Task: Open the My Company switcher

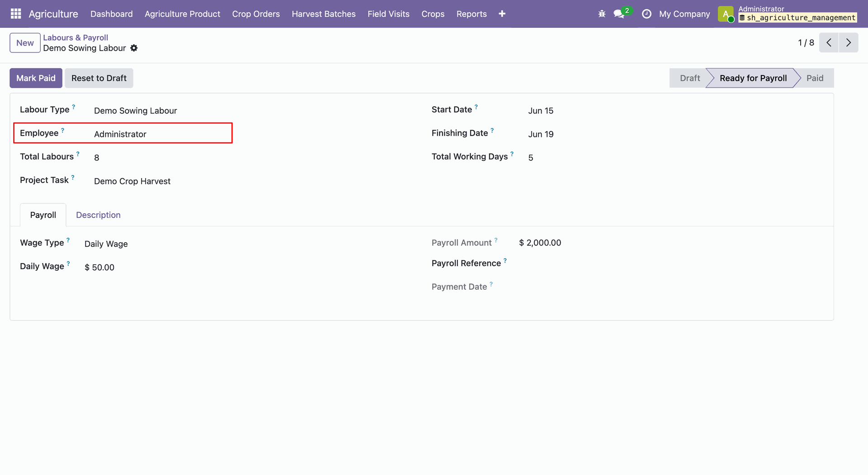Action: 684,14
